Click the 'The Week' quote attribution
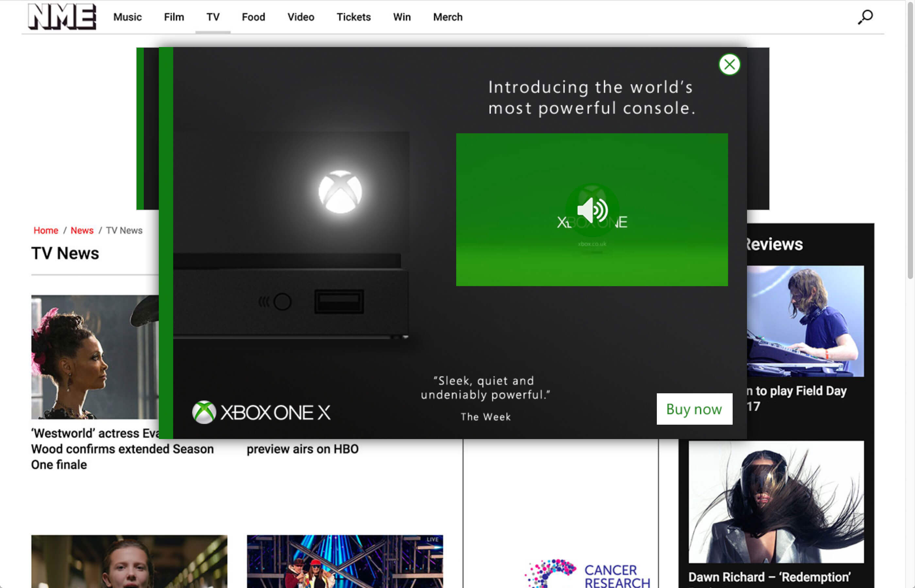Image resolution: width=915 pixels, height=588 pixels. [486, 416]
